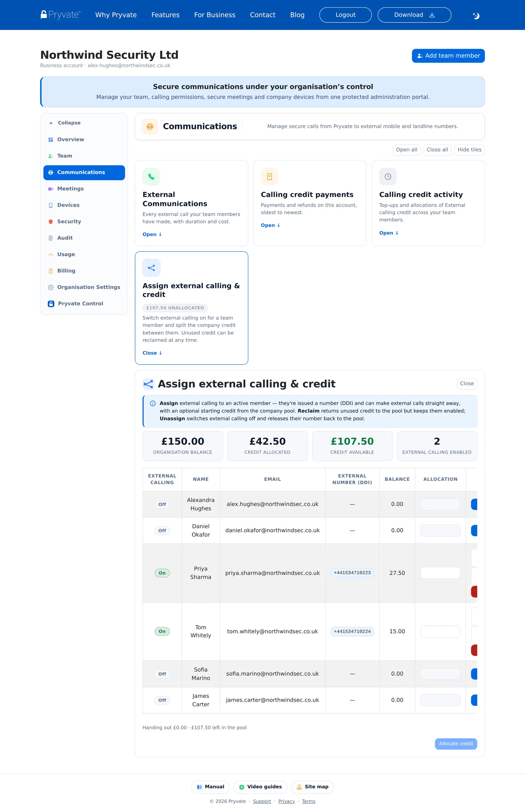Image resolution: width=525 pixels, height=812 pixels.
Task: Click the download arrow icon
Action: click(432, 15)
